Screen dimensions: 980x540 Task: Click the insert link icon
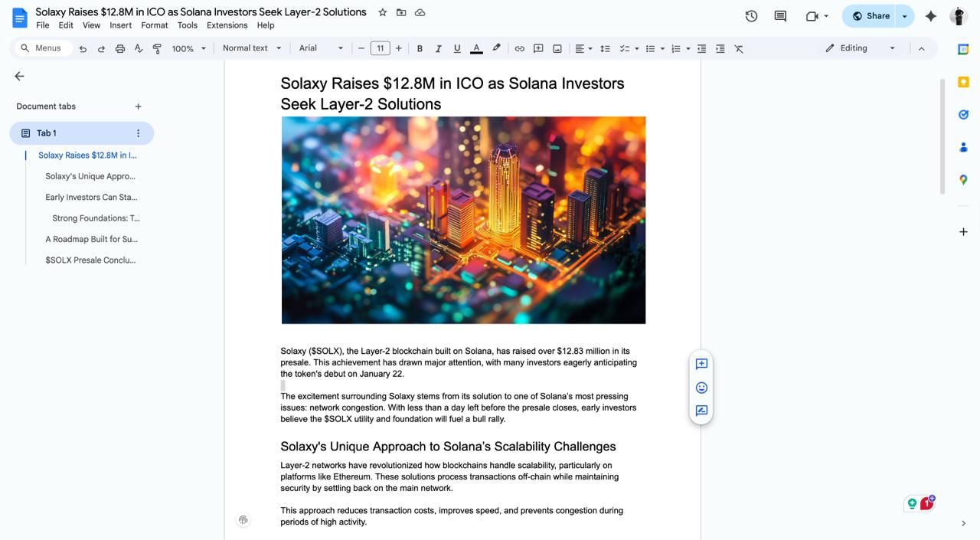tap(519, 48)
